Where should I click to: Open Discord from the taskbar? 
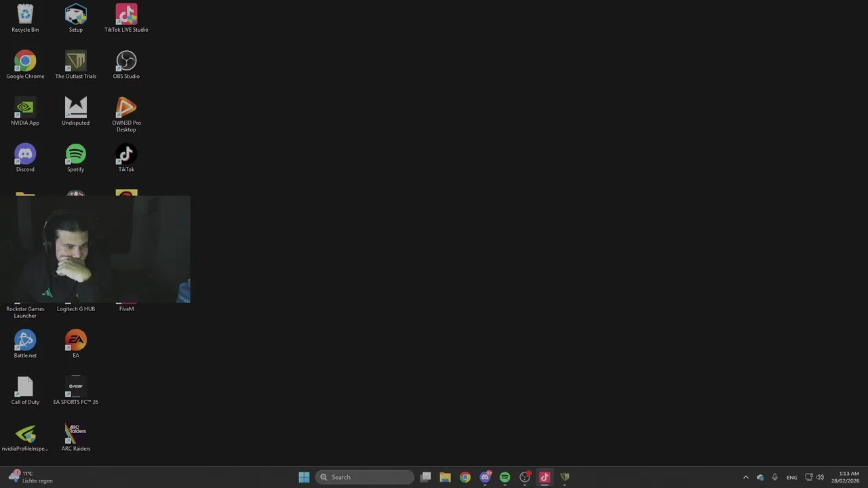485,477
